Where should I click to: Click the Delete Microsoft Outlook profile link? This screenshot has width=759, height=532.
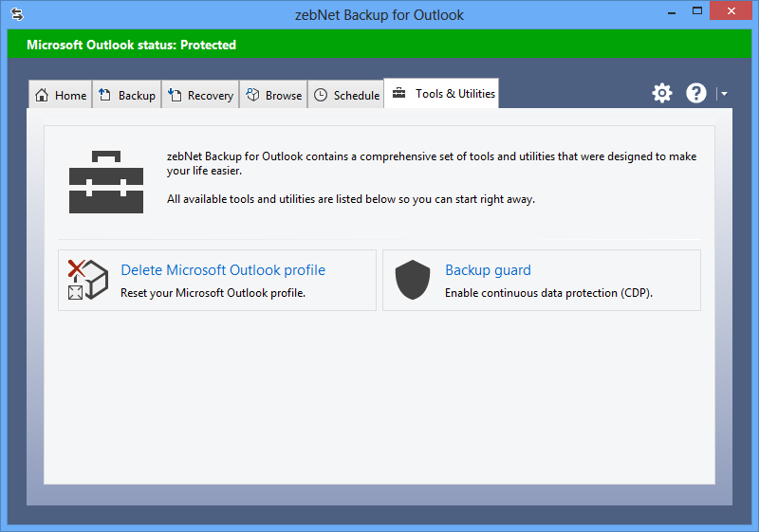tap(223, 270)
